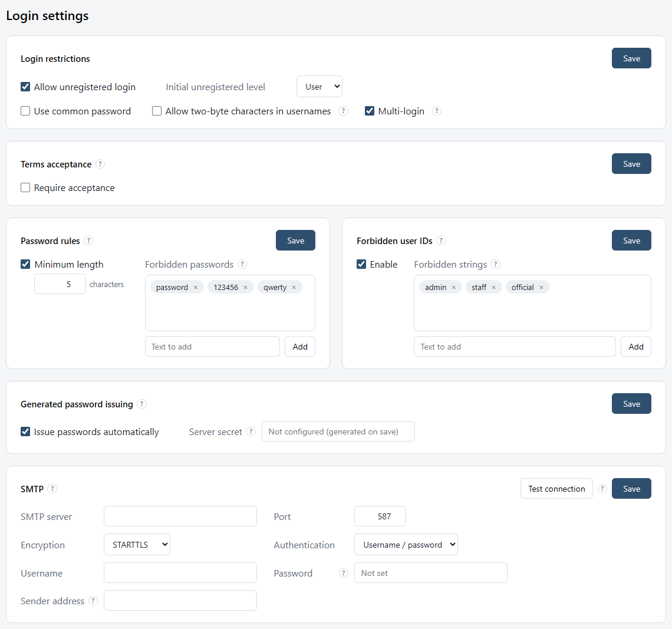Save the Password rules section
This screenshot has height=629, width=672.
(295, 241)
